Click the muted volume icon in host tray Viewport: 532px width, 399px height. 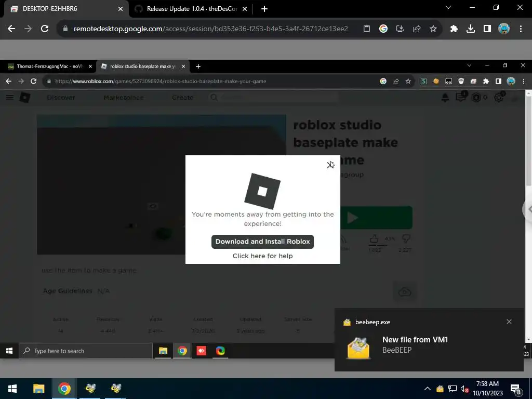[465, 389]
